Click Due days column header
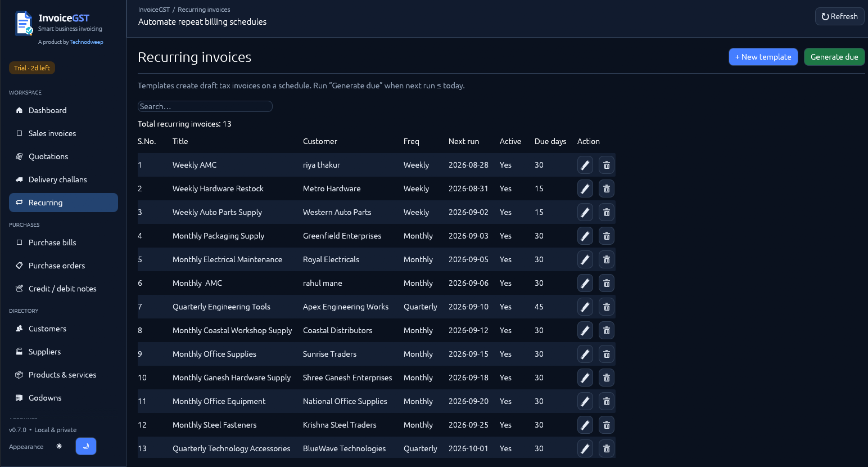The image size is (868, 467). 550,141
